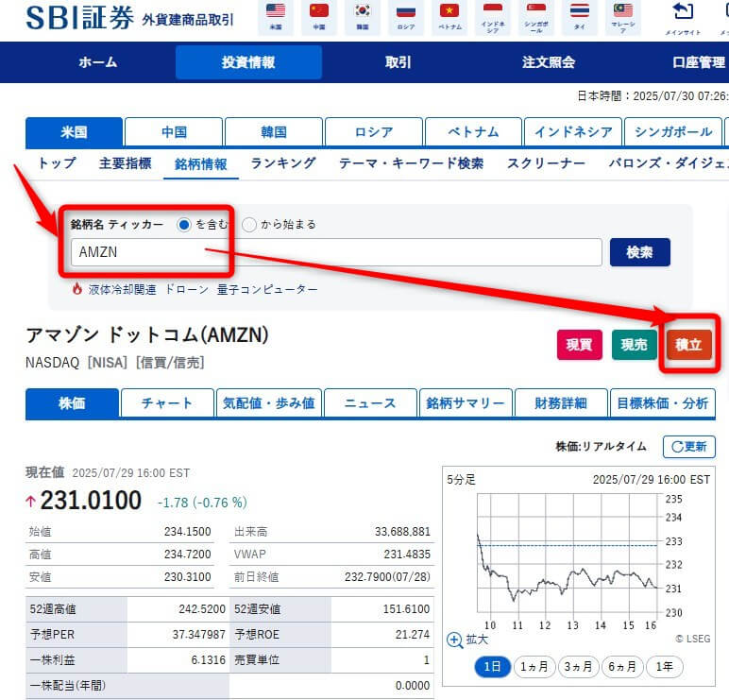Image resolution: width=729 pixels, height=700 pixels.
Task: Switch to the 韓国 country tab
Action: coord(274,132)
